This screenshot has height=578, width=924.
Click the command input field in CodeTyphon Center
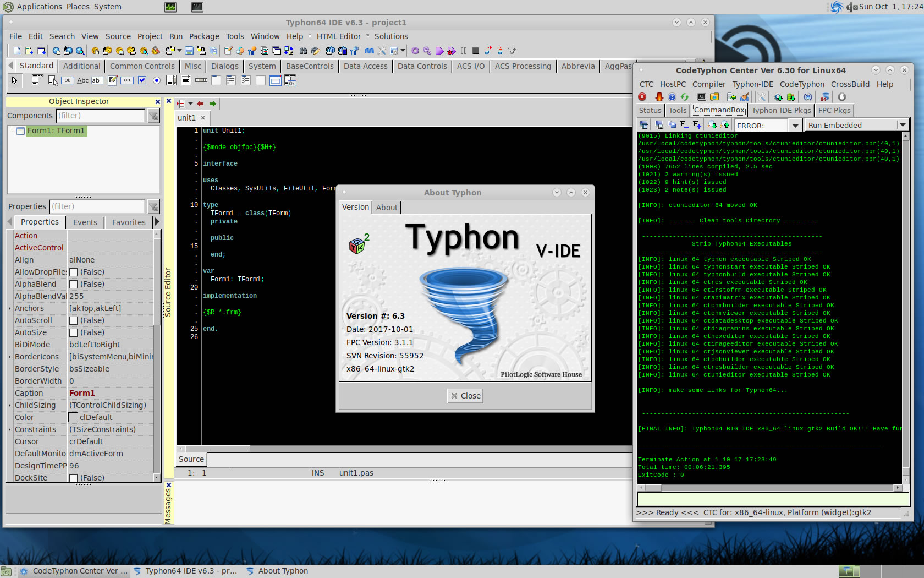click(x=773, y=499)
